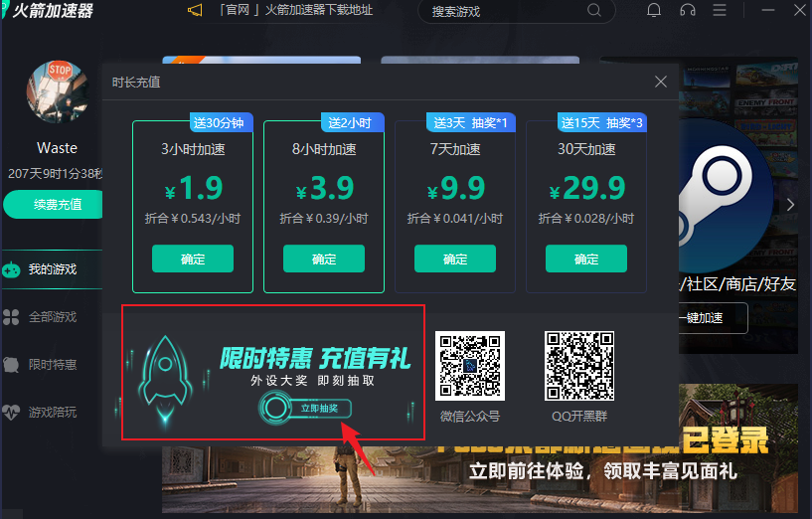The width and height of the screenshot is (812, 519).
Task: Open customer support headset icon
Action: 687,10
